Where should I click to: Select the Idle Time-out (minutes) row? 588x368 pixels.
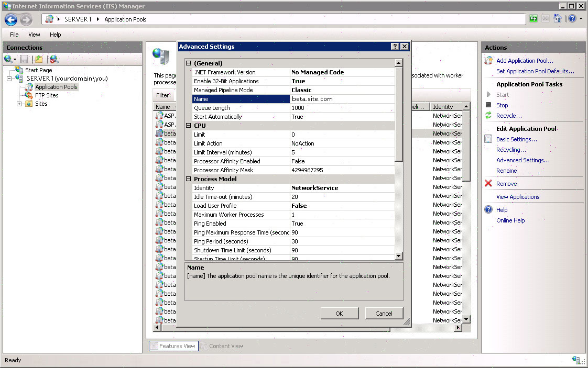(x=293, y=197)
